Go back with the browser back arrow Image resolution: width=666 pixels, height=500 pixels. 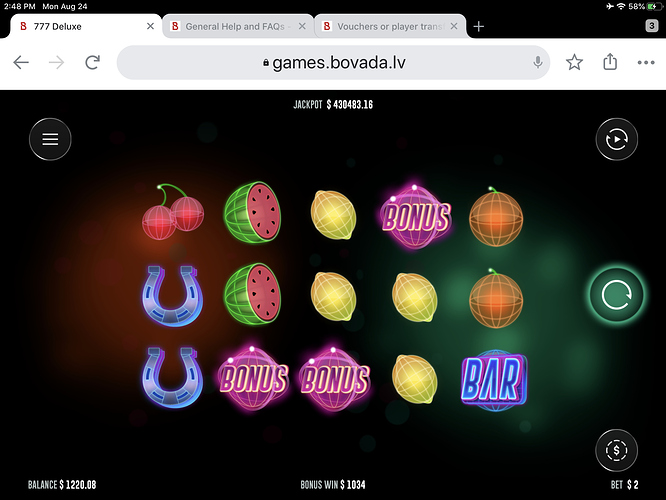click(x=21, y=62)
